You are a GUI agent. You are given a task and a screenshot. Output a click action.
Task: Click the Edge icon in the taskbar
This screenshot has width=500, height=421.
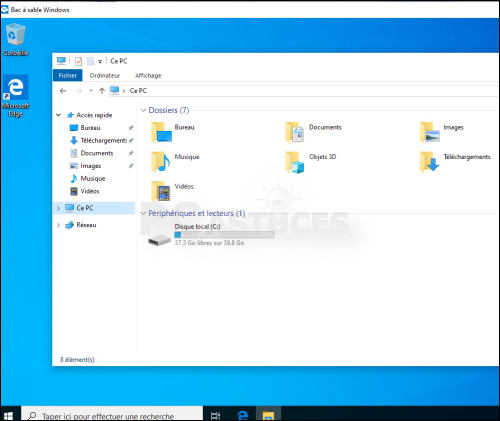click(x=243, y=415)
